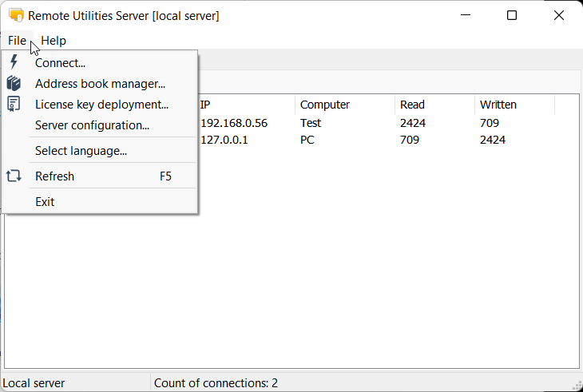Click the lightning bolt Connect icon

14,62
